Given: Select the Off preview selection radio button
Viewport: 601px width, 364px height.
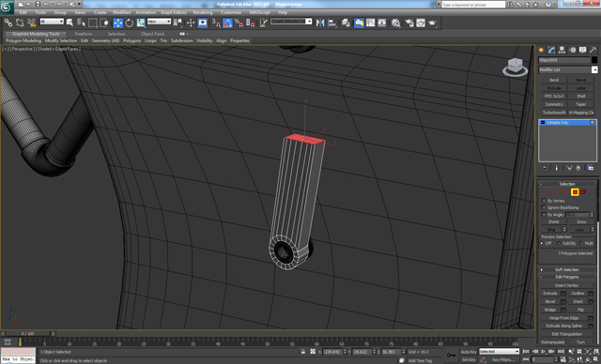Looking at the screenshot, I should point(542,243).
